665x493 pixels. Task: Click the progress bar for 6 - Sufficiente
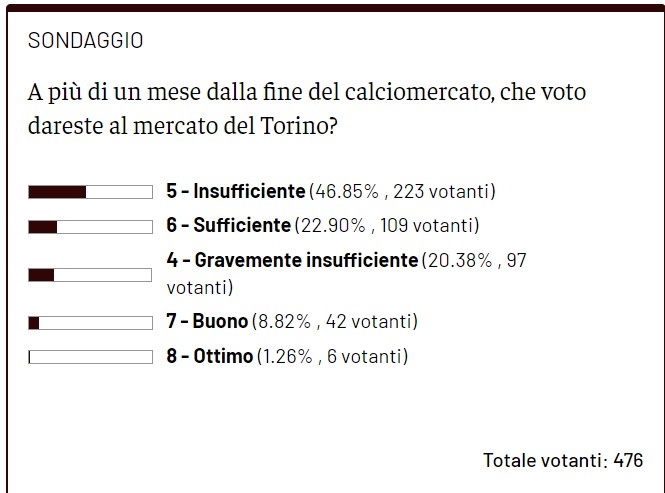pyautogui.click(x=90, y=226)
